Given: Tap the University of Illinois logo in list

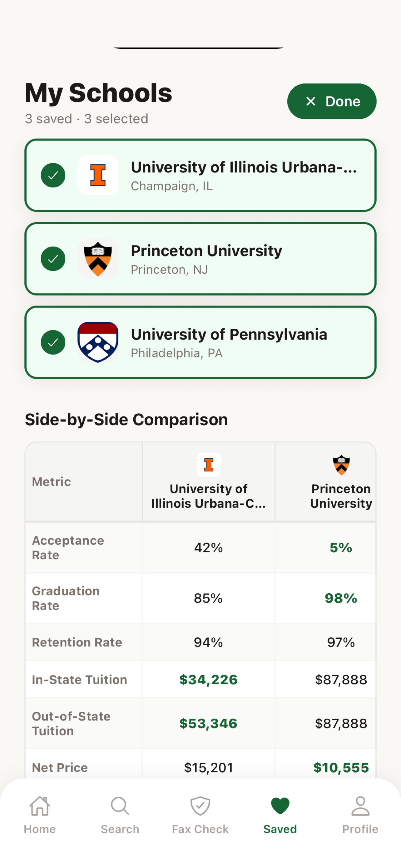Looking at the screenshot, I should click(x=98, y=175).
